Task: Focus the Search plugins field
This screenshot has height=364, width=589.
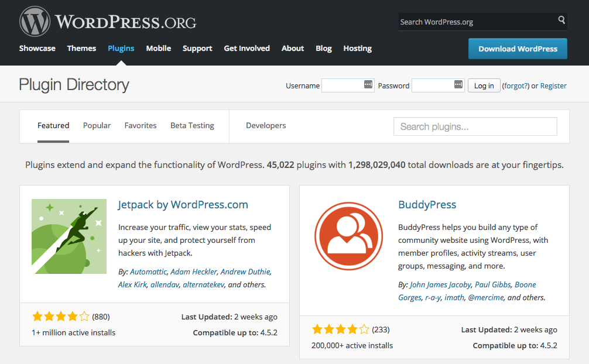Action: pyautogui.click(x=475, y=126)
